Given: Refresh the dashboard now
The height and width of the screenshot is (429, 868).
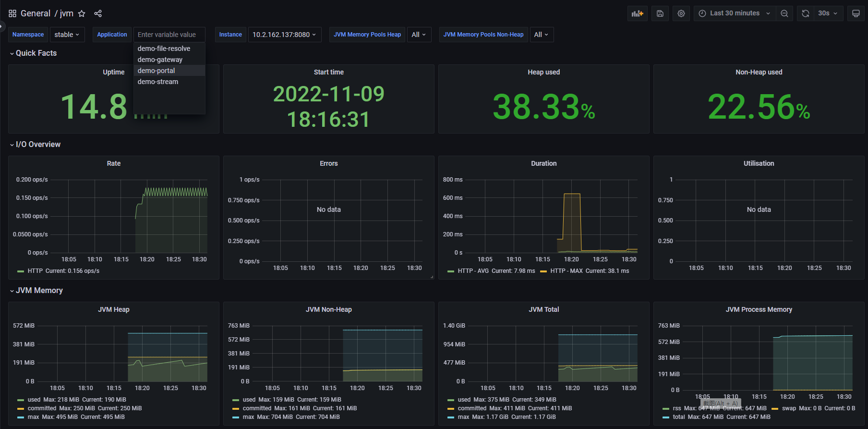Looking at the screenshot, I should [x=806, y=13].
